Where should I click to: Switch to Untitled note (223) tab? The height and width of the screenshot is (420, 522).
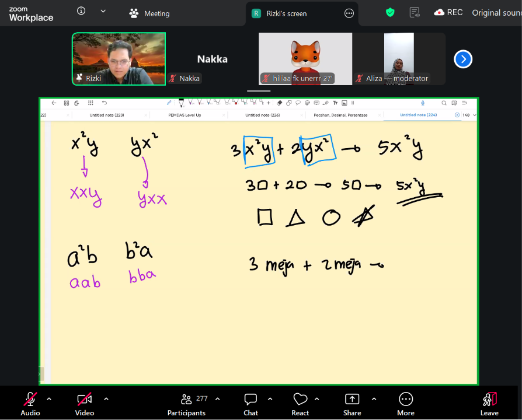(107, 115)
